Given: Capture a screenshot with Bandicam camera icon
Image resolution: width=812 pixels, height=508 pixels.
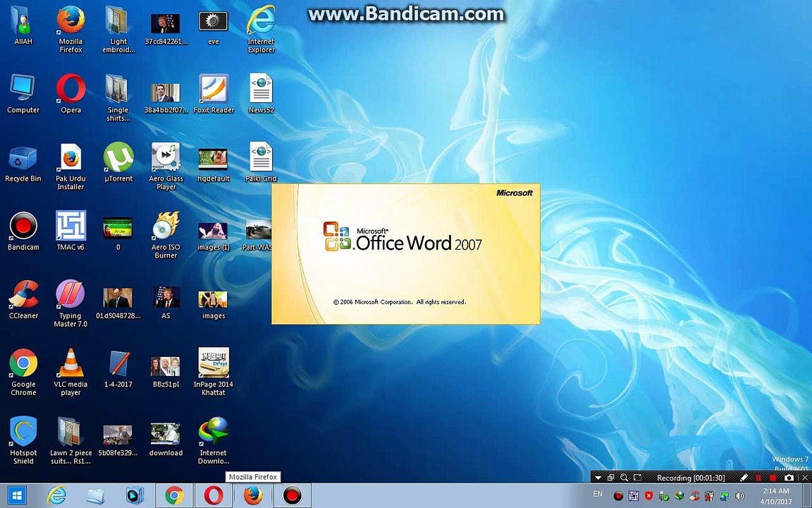Looking at the screenshot, I should pos(789,478).
